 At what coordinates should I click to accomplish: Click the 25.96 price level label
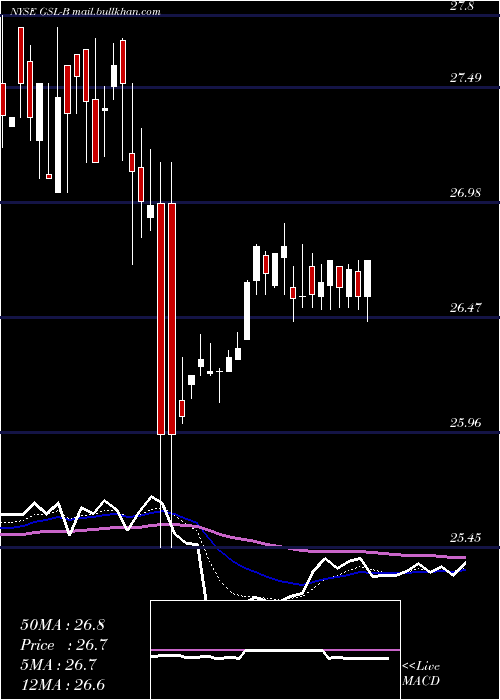(x=466, y=422)
